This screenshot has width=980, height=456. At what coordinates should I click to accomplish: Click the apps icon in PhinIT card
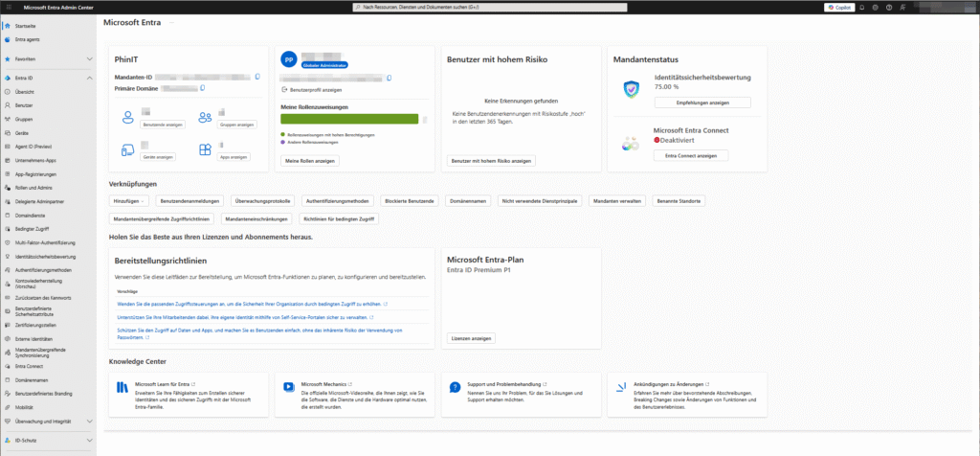click(x=206, y=149)
